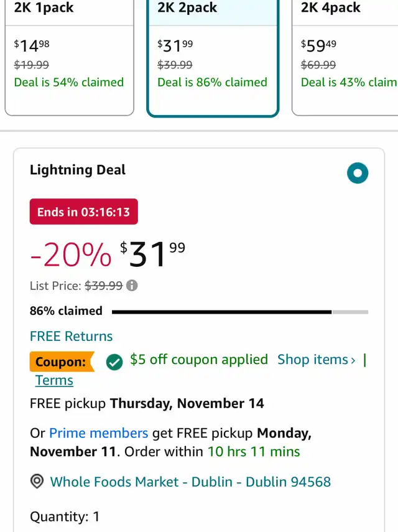Viewport: 398px width, 532px height.
Task: Click the red Ends in countdown badge
Action: click(84, 212)
